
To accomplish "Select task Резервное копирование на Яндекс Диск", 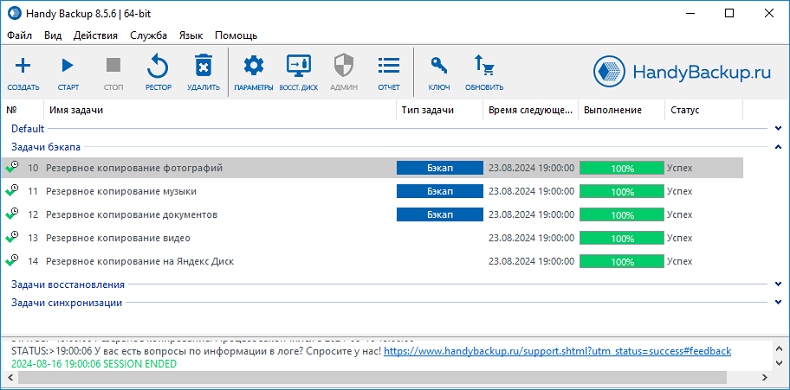I will [140, 261].
